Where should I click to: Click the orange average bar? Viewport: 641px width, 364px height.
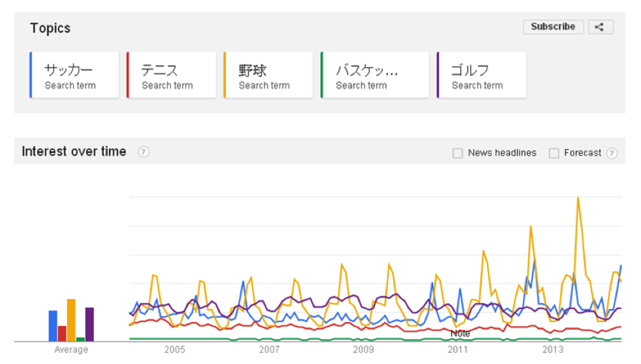[71, 320]
